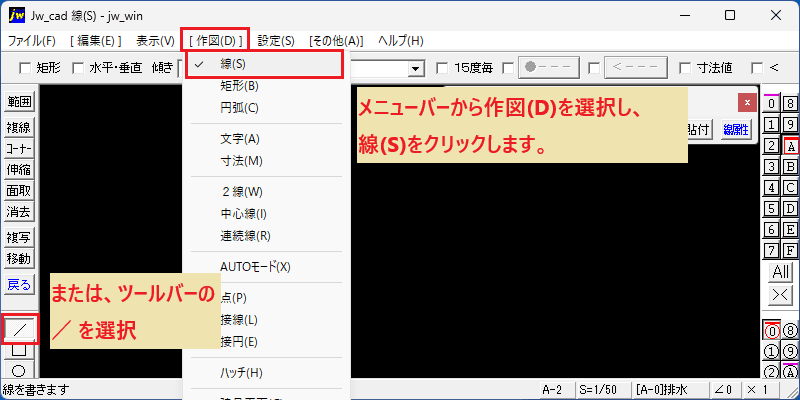Toggle the checkbox beside <--- button
Viewport: 800px width, 400px height.
click(x=594, y=68)
